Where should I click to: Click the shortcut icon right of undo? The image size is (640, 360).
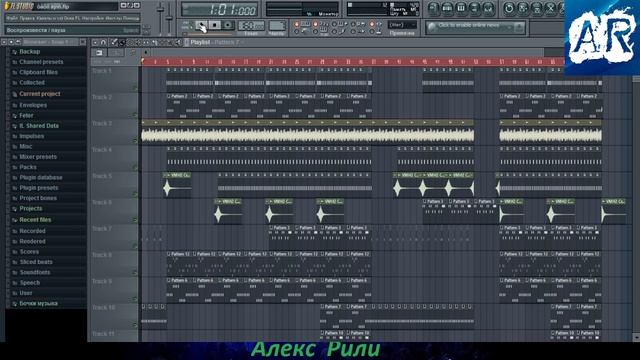point(523,8)
